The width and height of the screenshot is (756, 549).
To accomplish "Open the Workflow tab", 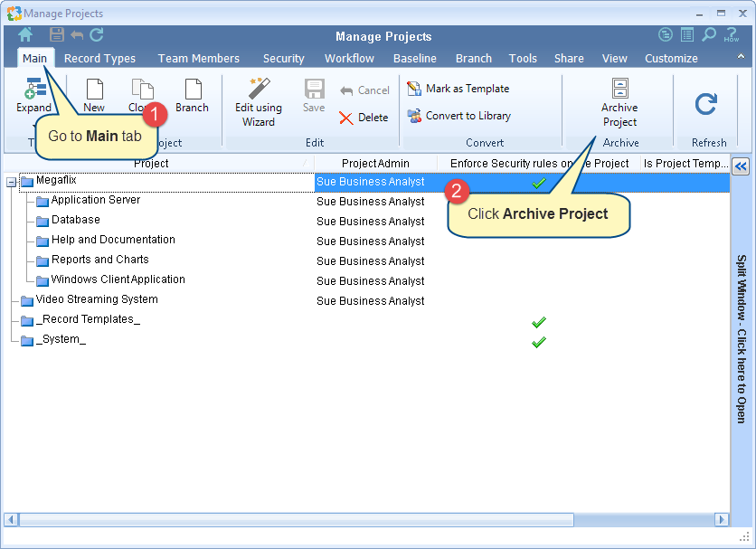I will click(349, 59).
